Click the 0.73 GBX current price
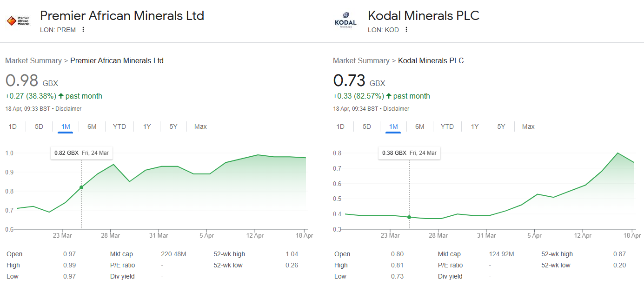644x286 pixels. click(x=359, y=81)
